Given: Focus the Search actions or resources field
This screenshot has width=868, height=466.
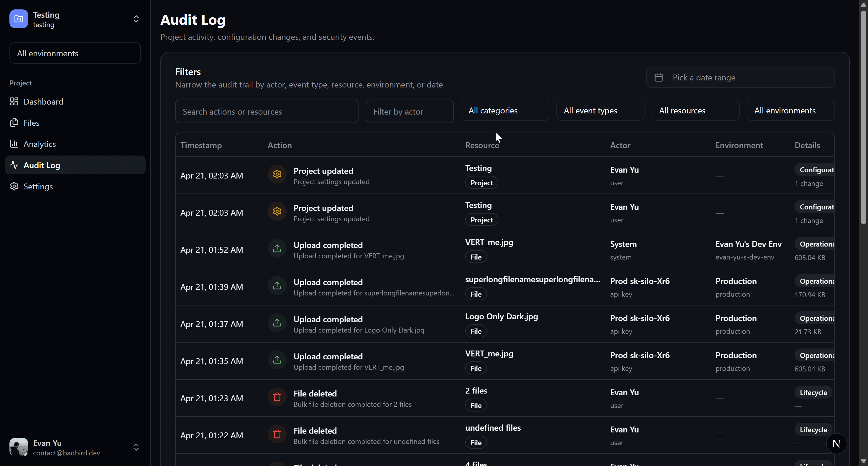Looking at the screenshot, I should point(267,111).
